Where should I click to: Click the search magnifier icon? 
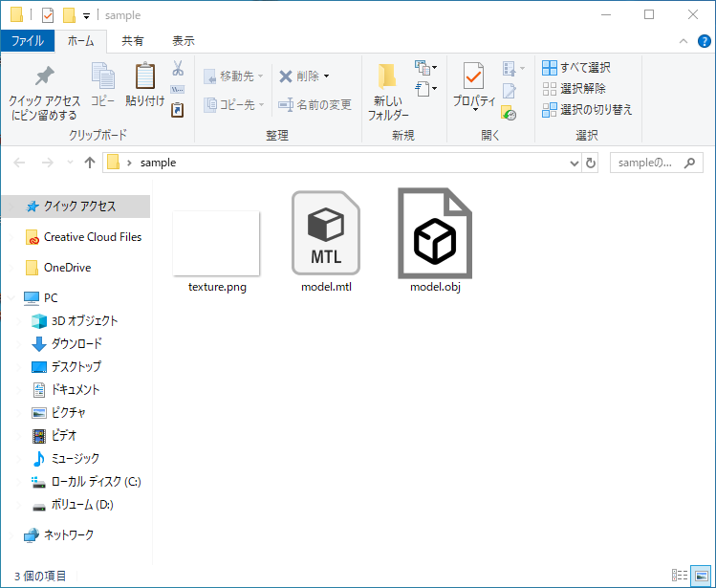(x=689, y=163)
